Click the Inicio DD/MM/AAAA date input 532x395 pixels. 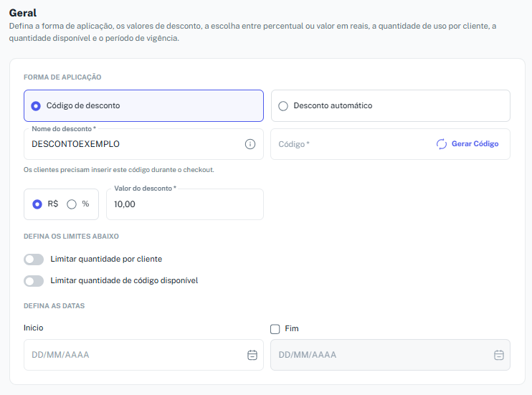tap(143, 355)
